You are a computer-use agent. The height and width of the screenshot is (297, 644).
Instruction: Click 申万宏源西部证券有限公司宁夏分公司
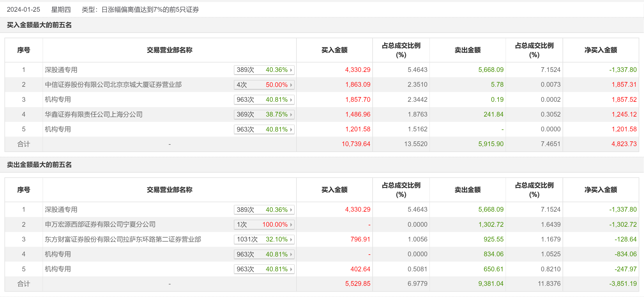tap(100, 224)
